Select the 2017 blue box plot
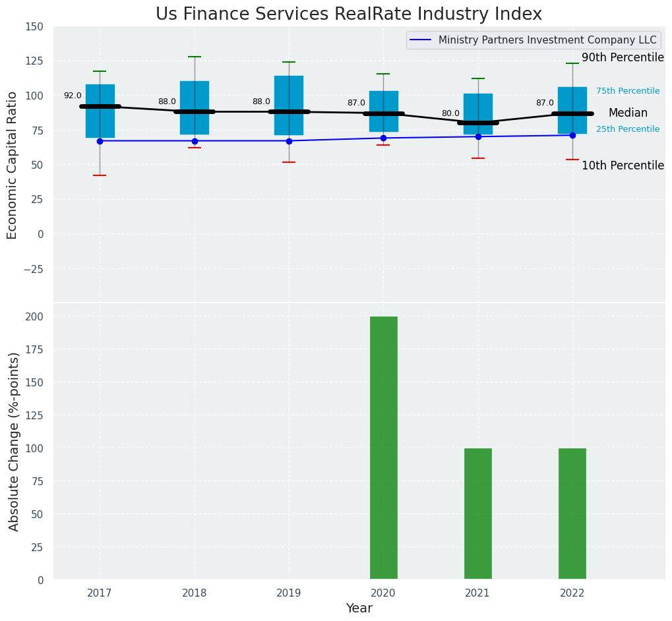Viewport: 672px width, 621px height. 100,122
